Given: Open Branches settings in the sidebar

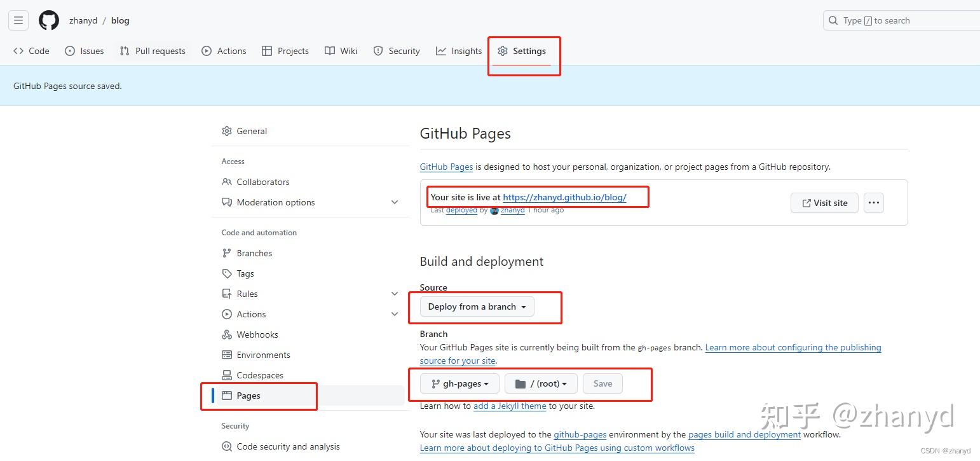Looking at the screenshot, I should click(x=254, y=252).
